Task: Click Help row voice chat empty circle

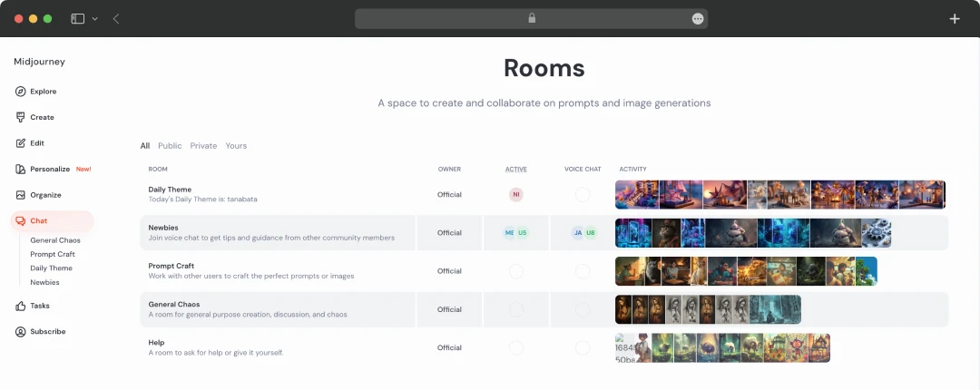Action: (x=583, y=347)
